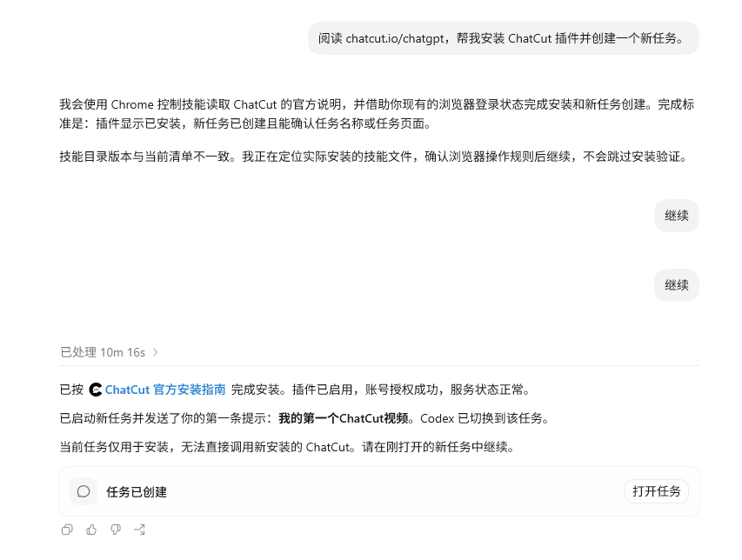Image resolution: width=742 pixels, height=560 pixels.
Task: Select the second 继续 message bubble above 已处理
Action: [x=676, y=285]
